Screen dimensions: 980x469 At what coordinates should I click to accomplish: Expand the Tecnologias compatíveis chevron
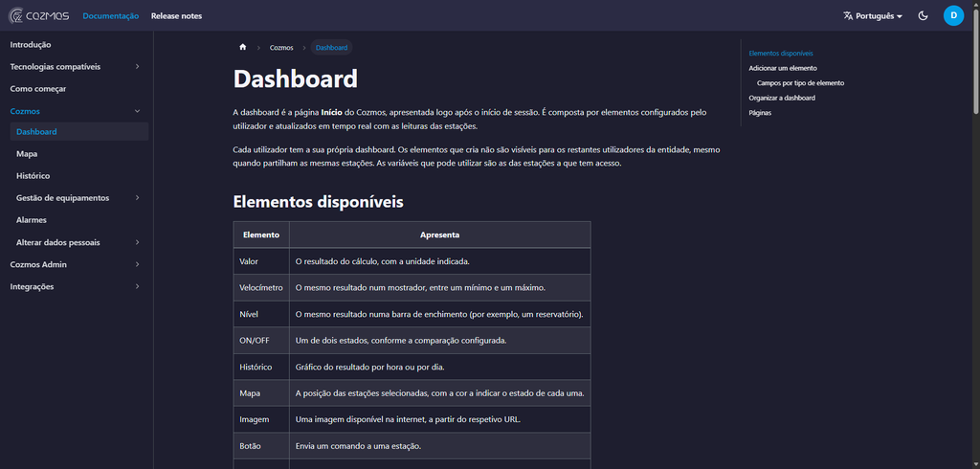(138, 66)
